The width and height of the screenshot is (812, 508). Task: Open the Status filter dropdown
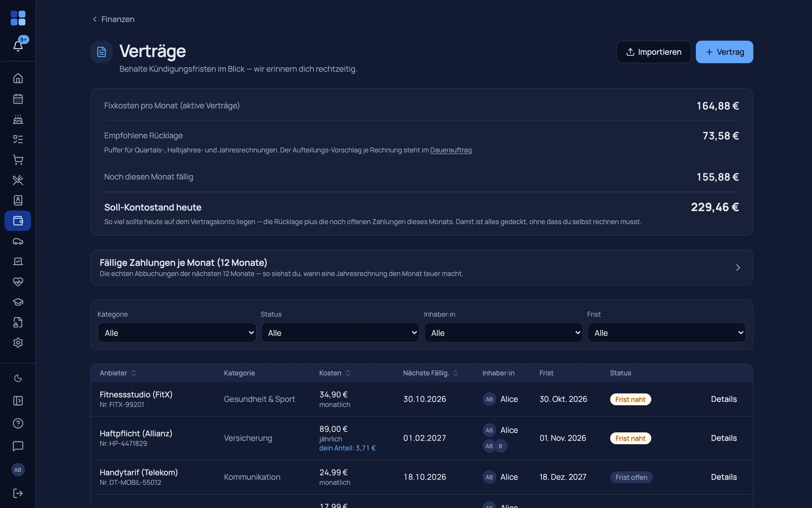click(x=340, y=333)
